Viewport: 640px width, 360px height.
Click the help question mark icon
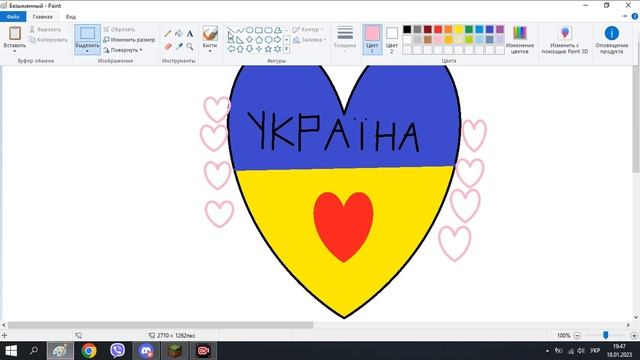click(635, 16)
